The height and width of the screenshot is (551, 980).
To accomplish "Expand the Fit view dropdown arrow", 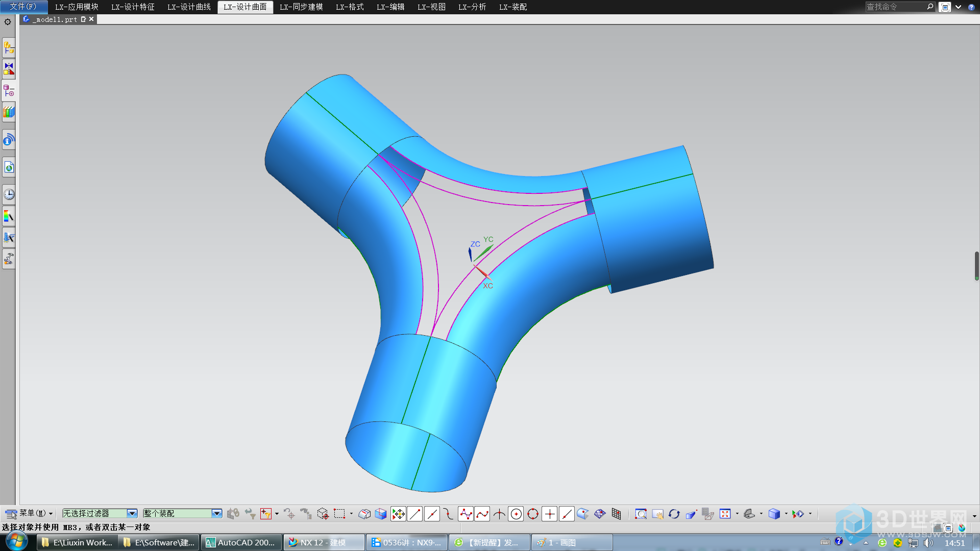I will point(737,514).
